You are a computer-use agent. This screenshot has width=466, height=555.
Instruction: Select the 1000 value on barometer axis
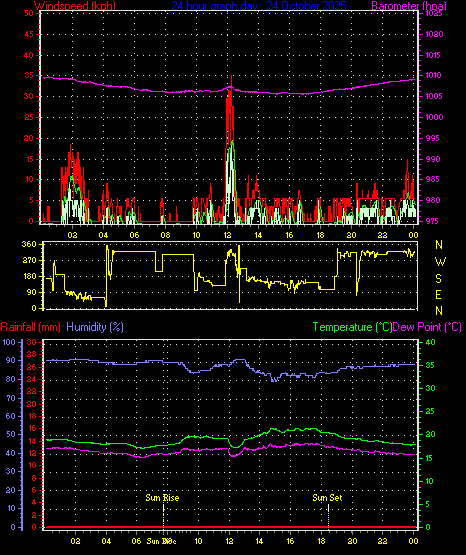coord(434,117)
